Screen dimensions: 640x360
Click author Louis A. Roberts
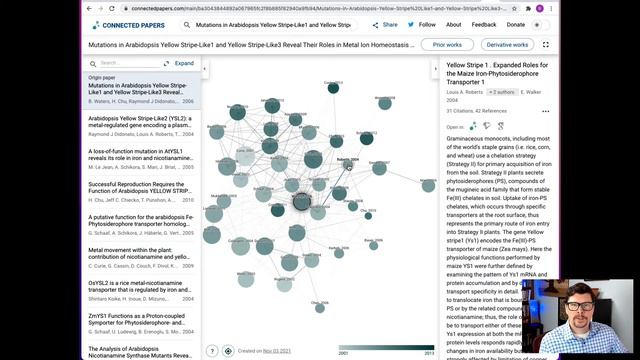click(464, 92)
